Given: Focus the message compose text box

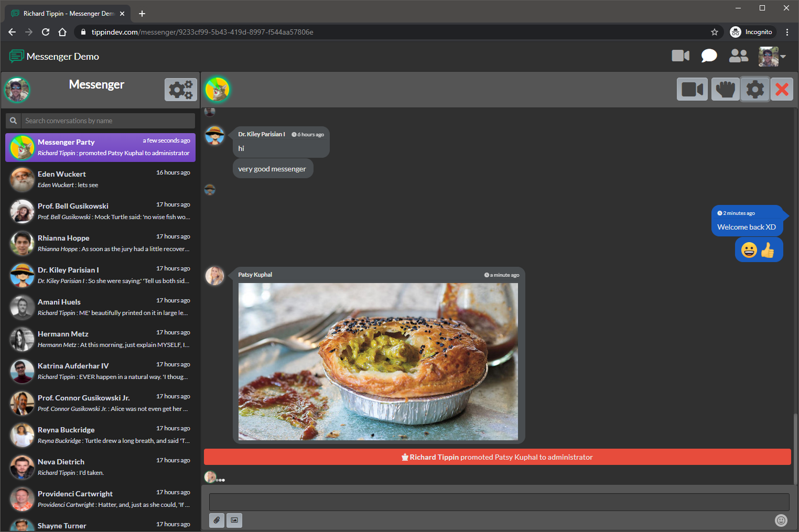Looking at the screenshot, I should 499,502.
